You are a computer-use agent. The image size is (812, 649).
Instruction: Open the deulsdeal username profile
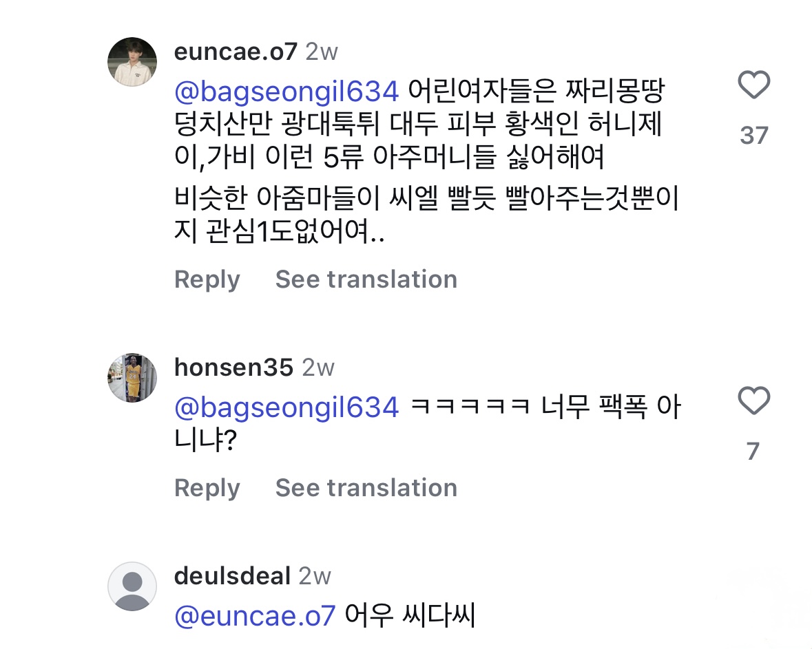(x=232, y=576)
